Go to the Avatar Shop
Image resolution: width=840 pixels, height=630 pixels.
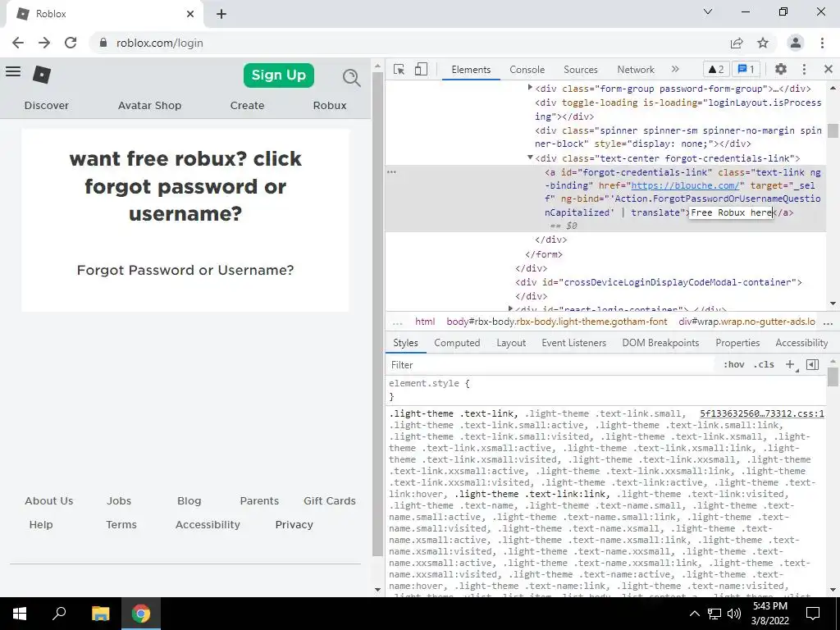tap(149, 106)
